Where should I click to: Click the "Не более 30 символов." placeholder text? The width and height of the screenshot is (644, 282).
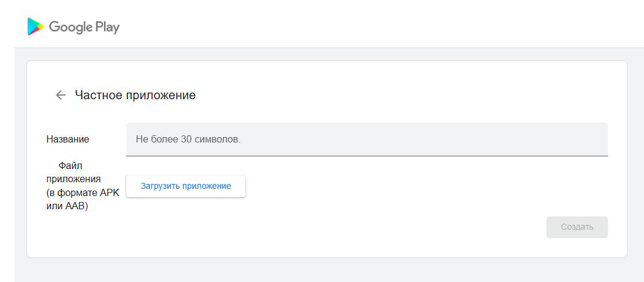point(188,139)
